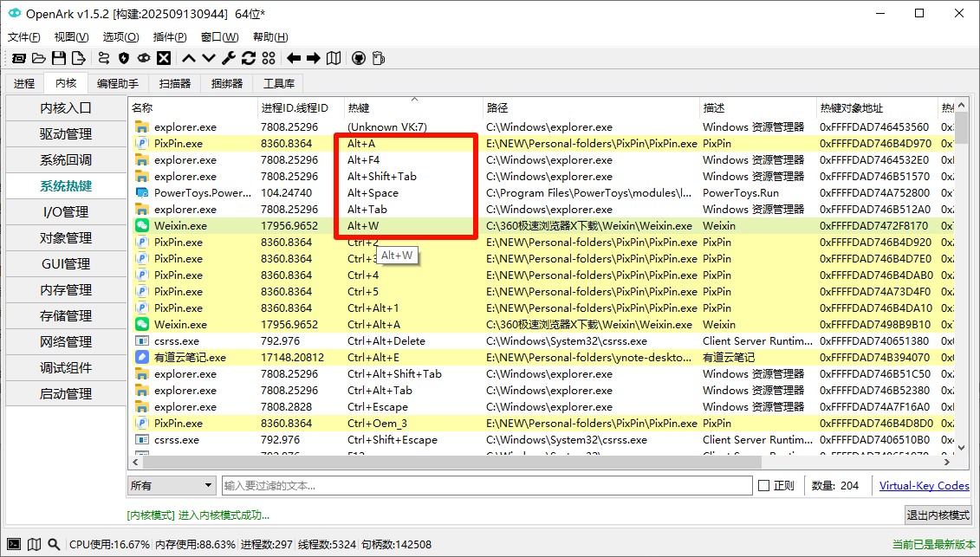Click the mask-eye toolbar icon
Viewport: 980px width, 557px height.
pyautogui.click(x=144, y=59)
